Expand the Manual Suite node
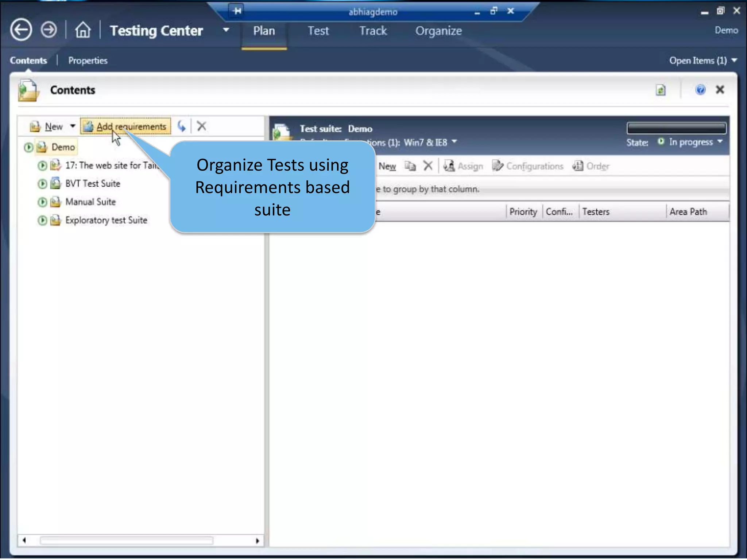Image resolution: width=747 pixels, height=560 pixels. pos(42,202)
